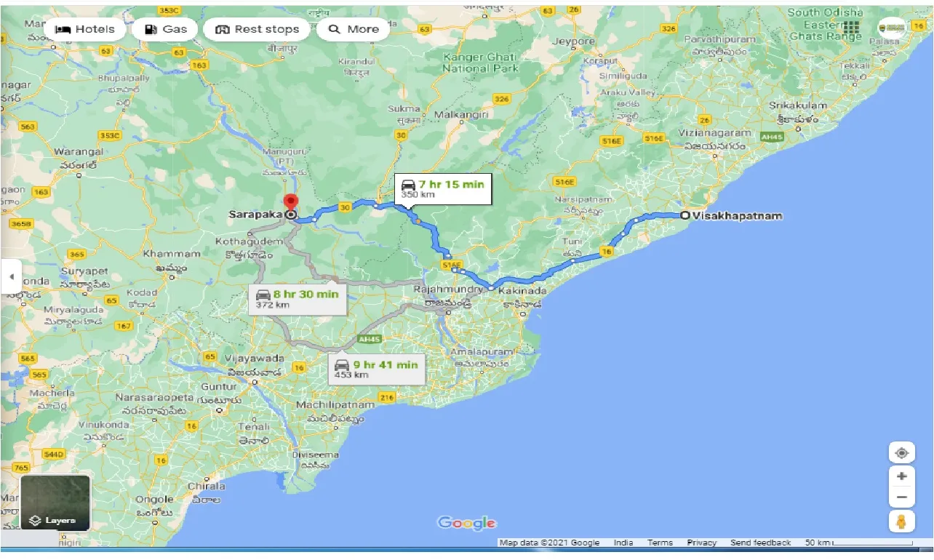Click the Machilipatnam city label
This screenshot has width=934, height=560.
335,404
